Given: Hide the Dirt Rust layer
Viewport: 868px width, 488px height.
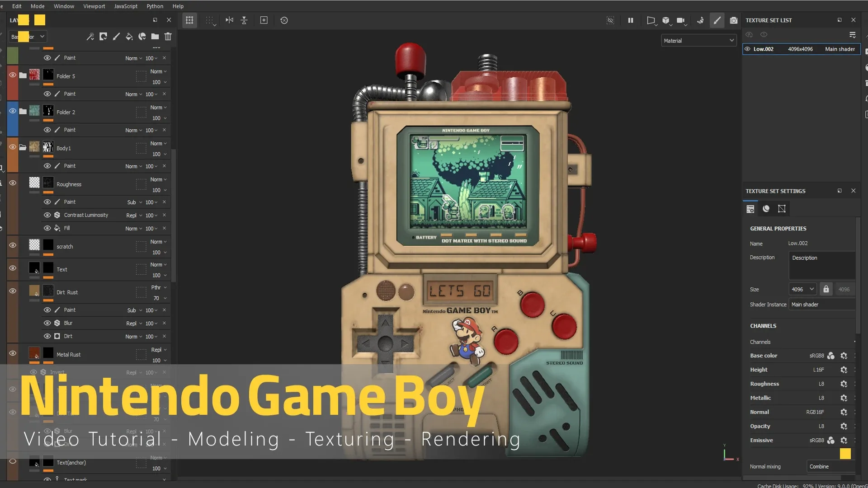Looking at the screenshot, I should click(13, 291).
